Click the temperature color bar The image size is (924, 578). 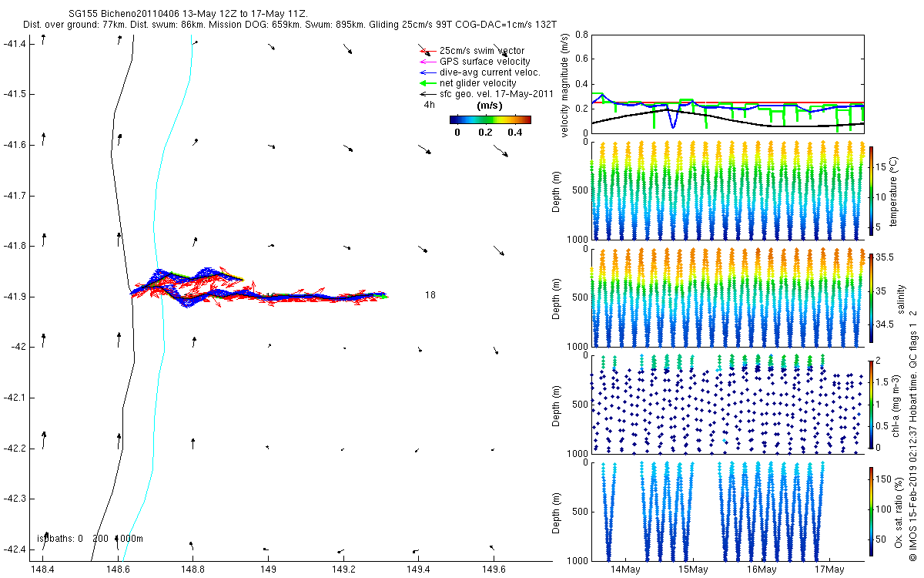coord(872,190)
